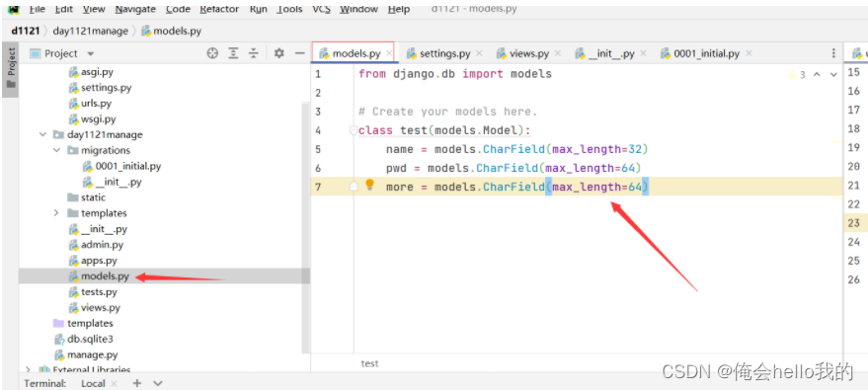This screenshot has height=390, width=868.
Task: Open terminal options dropdown arrow
Action: 158,383
